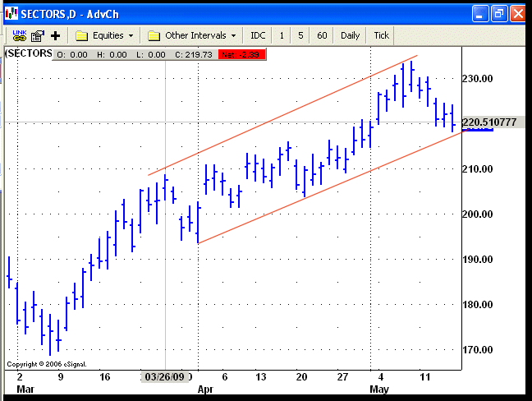This screenshot has width=532, height=401.
Task: Click the May month label on time axis
Action: pyautogui.click(x=379, y=389)
